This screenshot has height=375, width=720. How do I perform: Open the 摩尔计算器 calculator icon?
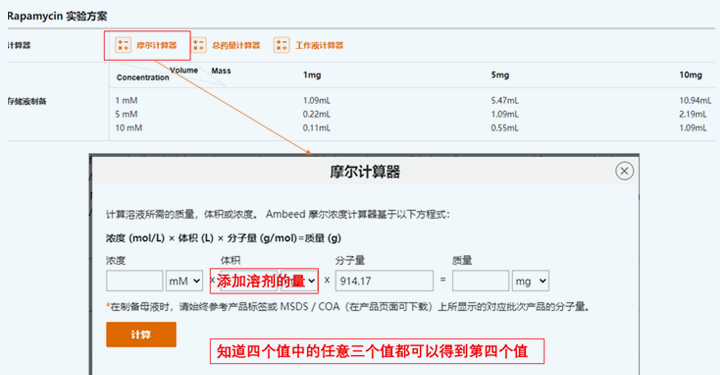(123, 45)
